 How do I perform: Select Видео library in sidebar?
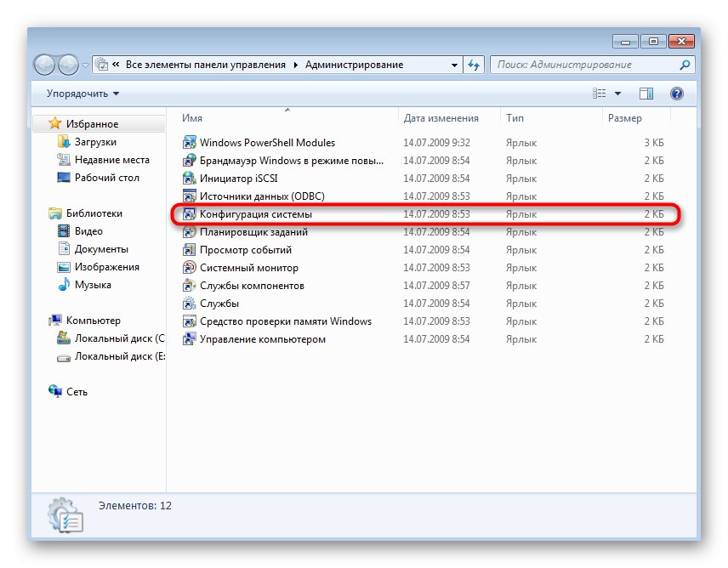coord(88,231)
